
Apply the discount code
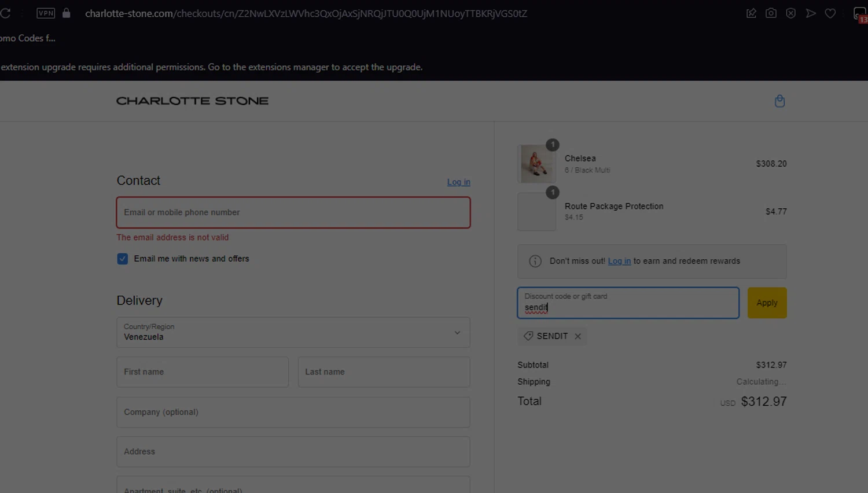767,303
